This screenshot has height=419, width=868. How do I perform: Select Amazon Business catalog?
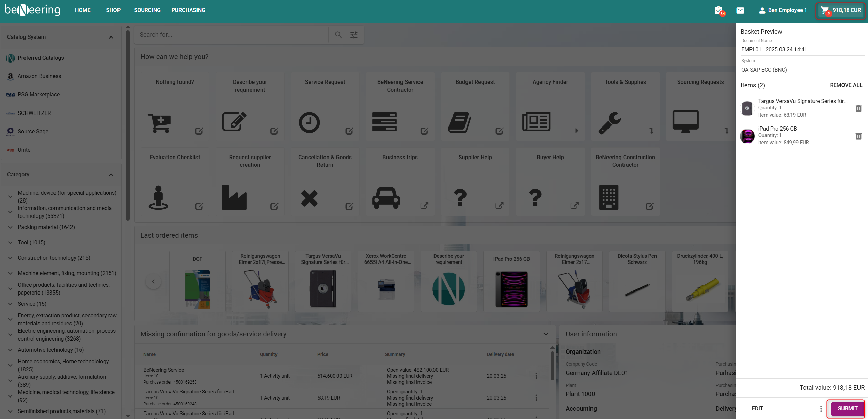pos(39,76)
